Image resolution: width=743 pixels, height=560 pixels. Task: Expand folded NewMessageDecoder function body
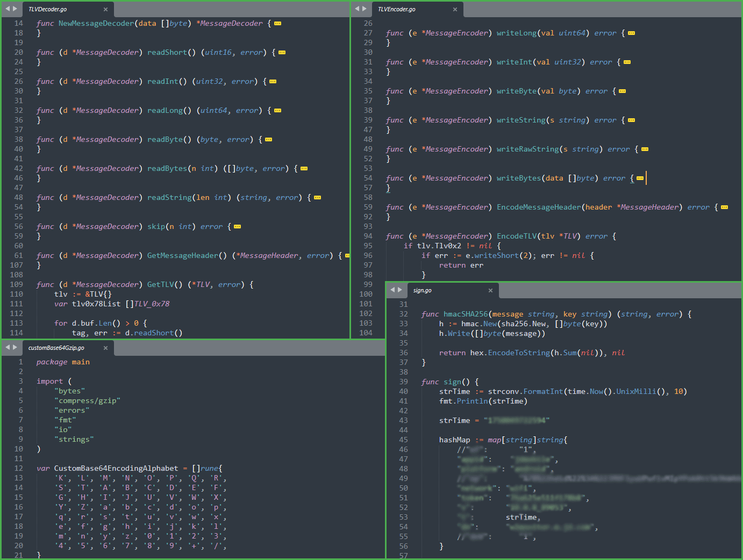click(x=277, y=24)
